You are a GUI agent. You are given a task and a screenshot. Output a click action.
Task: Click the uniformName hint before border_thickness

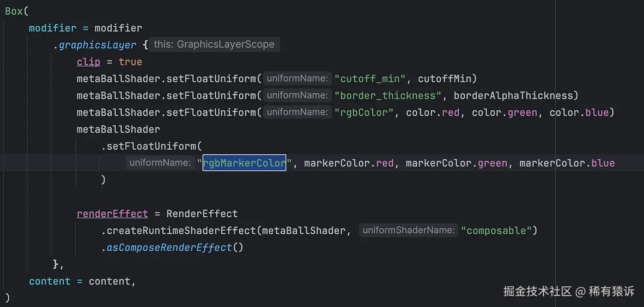(x=297, y=96)
